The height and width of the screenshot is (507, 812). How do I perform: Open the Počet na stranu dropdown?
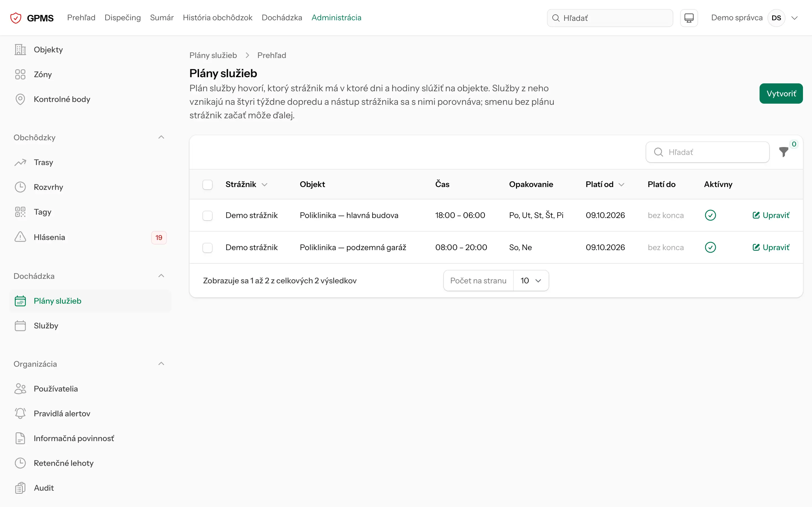point(531,281)
